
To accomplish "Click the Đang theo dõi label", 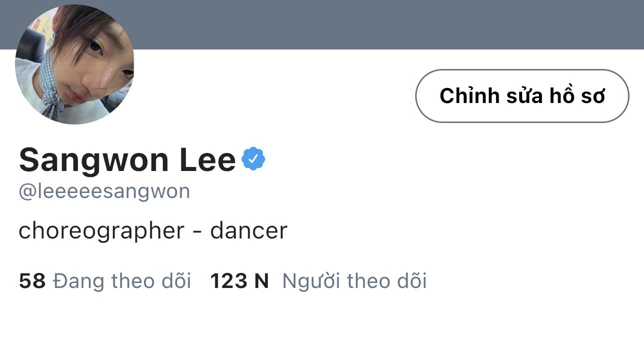I will [122, 281].
